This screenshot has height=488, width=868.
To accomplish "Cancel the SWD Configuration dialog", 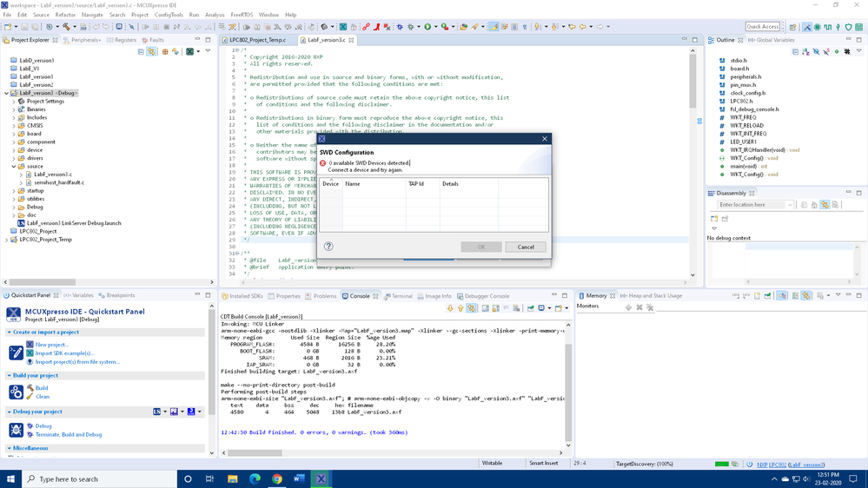I will (x=526, y=247).
